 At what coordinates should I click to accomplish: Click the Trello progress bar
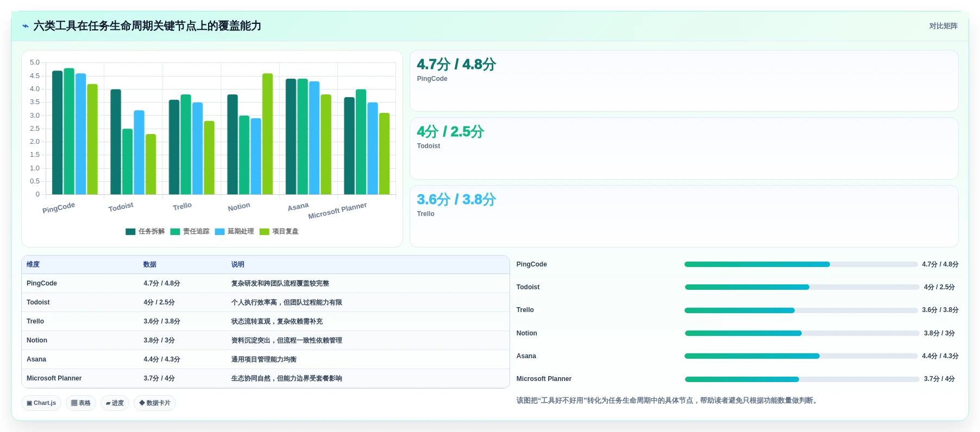(x=801, y=310)
